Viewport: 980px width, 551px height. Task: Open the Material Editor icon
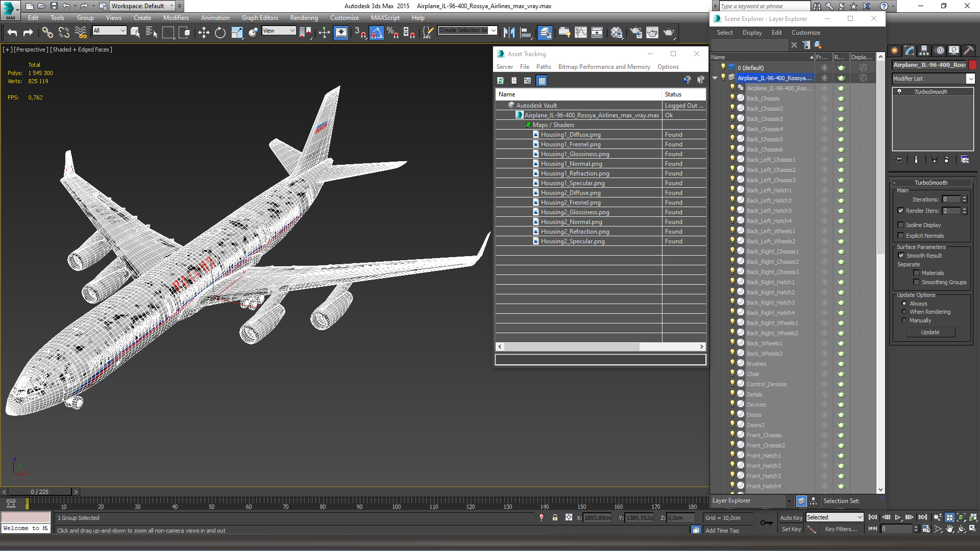[x=617, y=33]
